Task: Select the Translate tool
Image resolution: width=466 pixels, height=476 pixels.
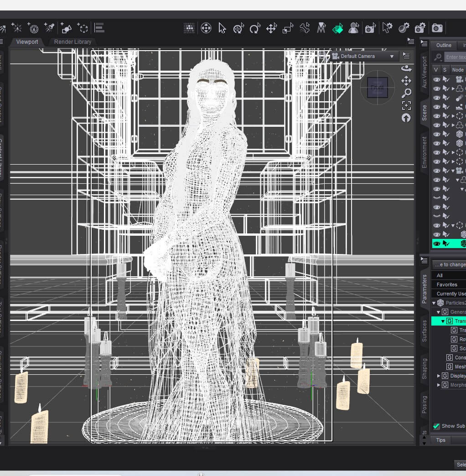Action: point(271,28)
